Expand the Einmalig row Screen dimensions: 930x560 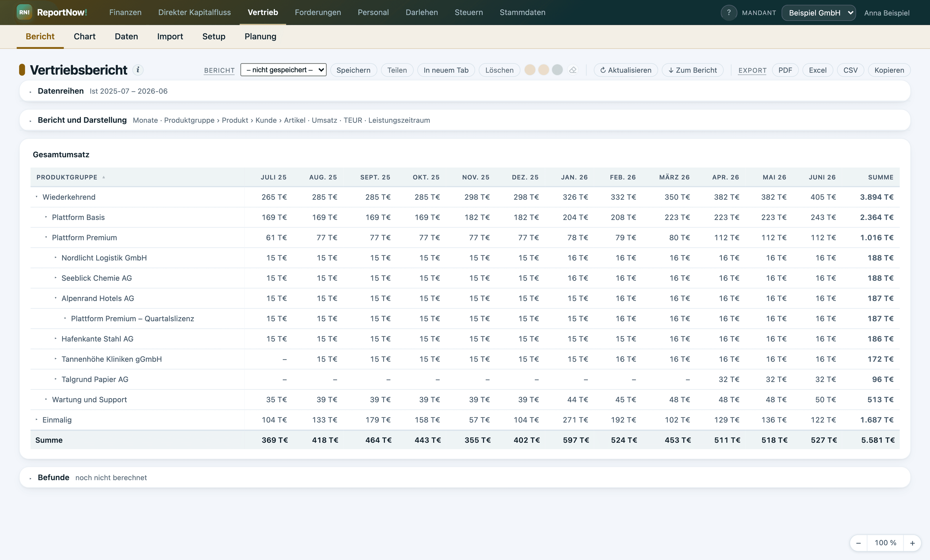(x=37, y=420)
